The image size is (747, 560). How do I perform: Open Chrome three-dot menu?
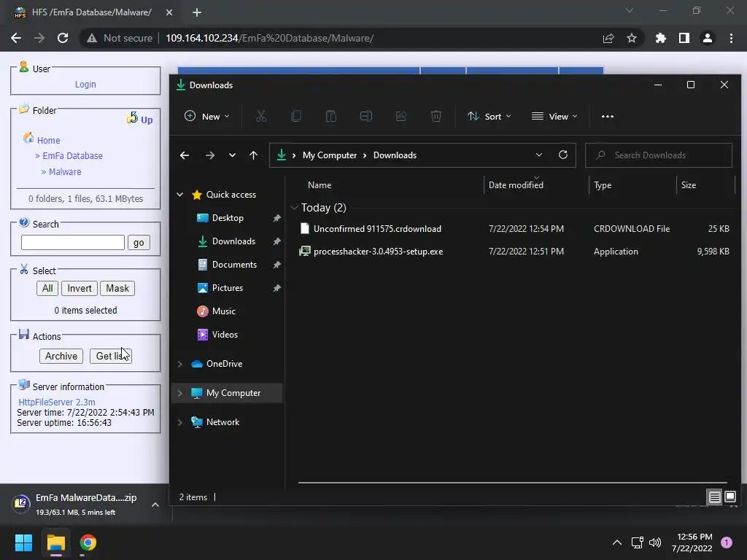click(x=731, y=38)
